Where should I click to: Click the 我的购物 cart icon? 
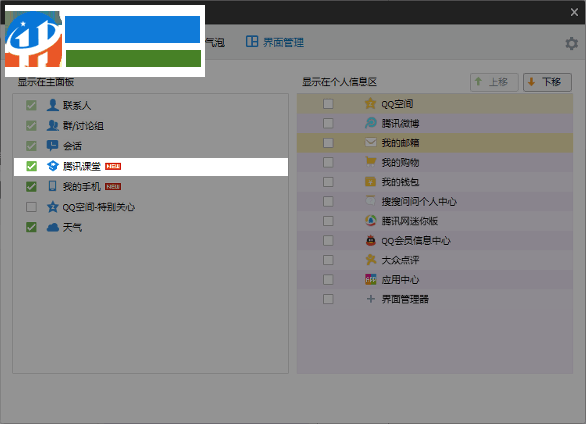370,162
